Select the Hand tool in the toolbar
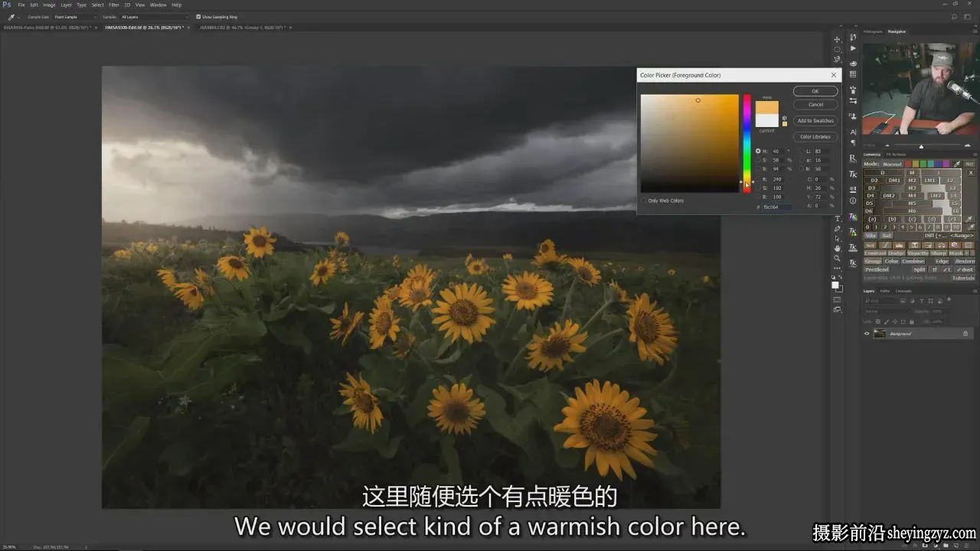This screenshot has height=551, width=980. click(837, 248)
